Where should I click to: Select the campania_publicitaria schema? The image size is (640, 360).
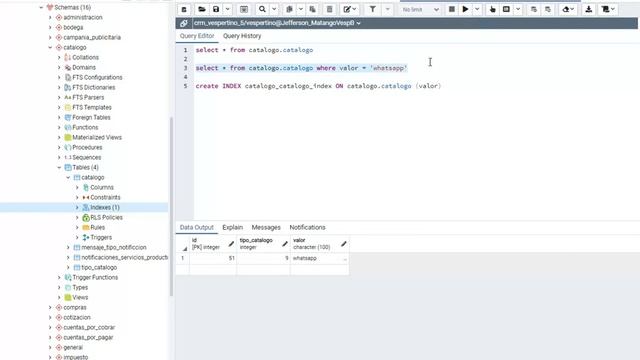click(92, 38)
